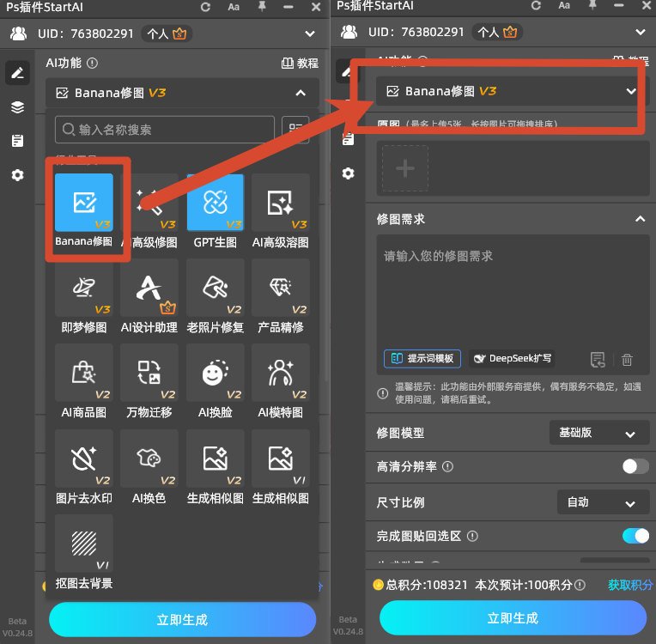656x644 pixels.
Task: Open AI换色 tool
Action: point(149,459)
